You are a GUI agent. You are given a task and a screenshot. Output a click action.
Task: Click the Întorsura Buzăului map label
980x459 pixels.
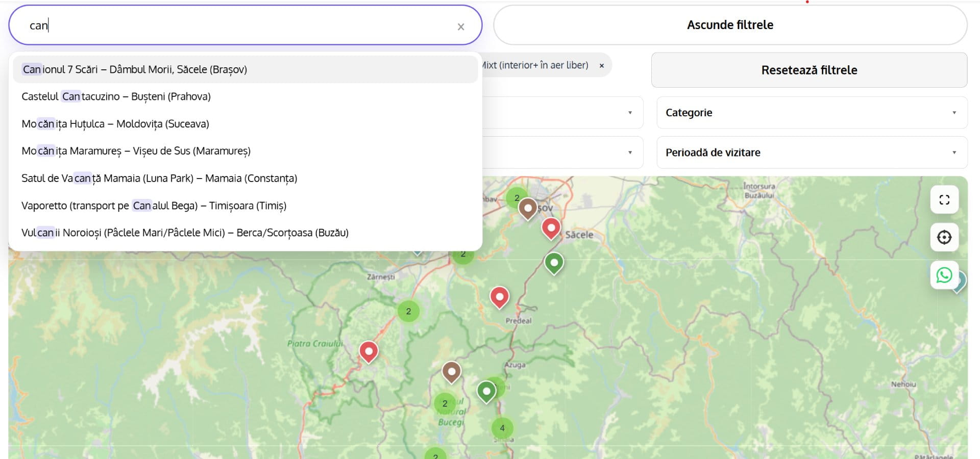point(759,191)
